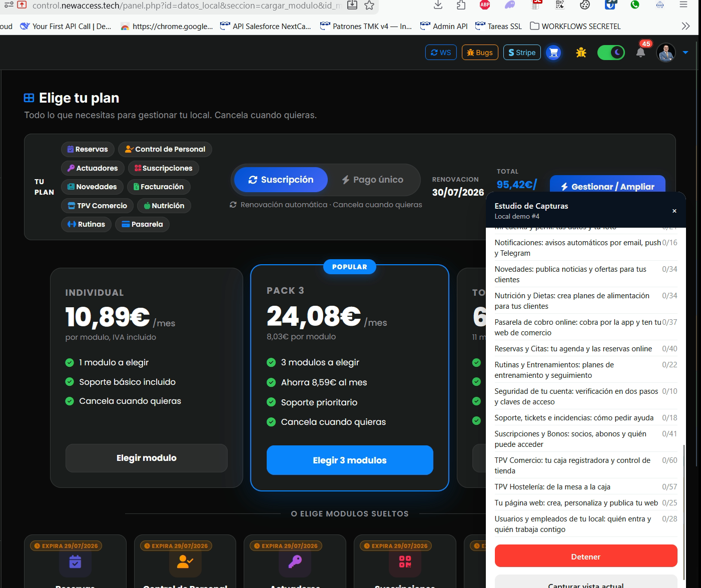Image resolution: width=701 pixels, height=588 pixels.
Task: Click the Actuadores key module card icon
Action: pyautogui.click(x=295, y=562)
